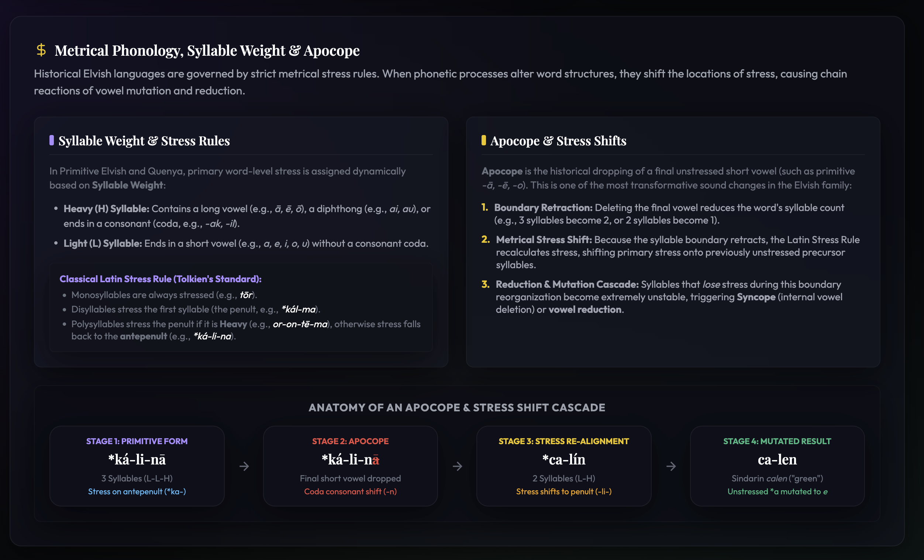
Task: Click the Stage 3: Stress Re-alignment heading
Action: point(563,441)
